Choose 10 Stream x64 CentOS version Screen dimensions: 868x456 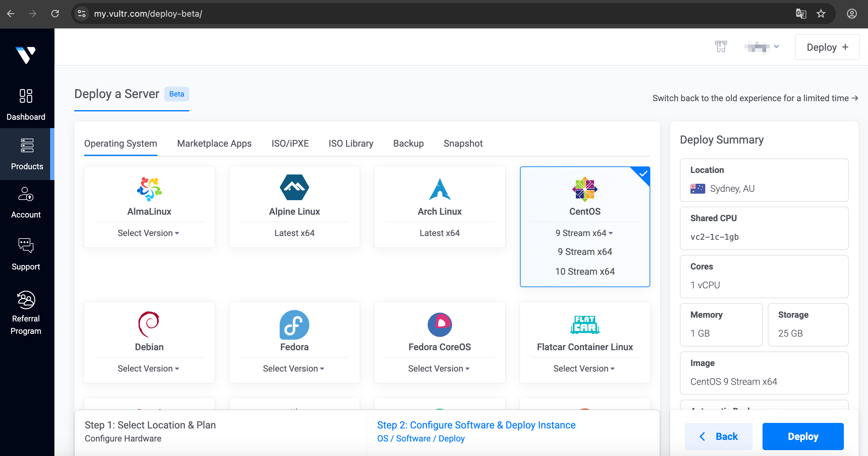pyautogui.click(x=585, y=272)
